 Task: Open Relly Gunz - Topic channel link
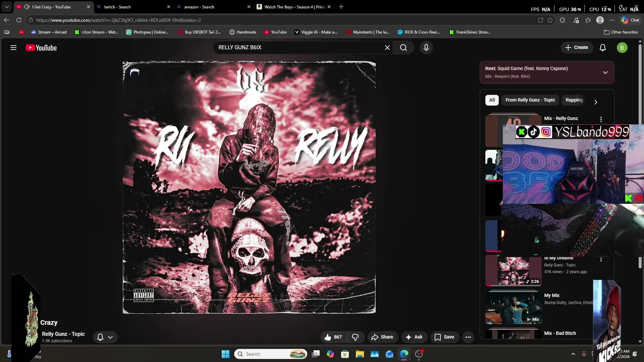coord(63,334)
